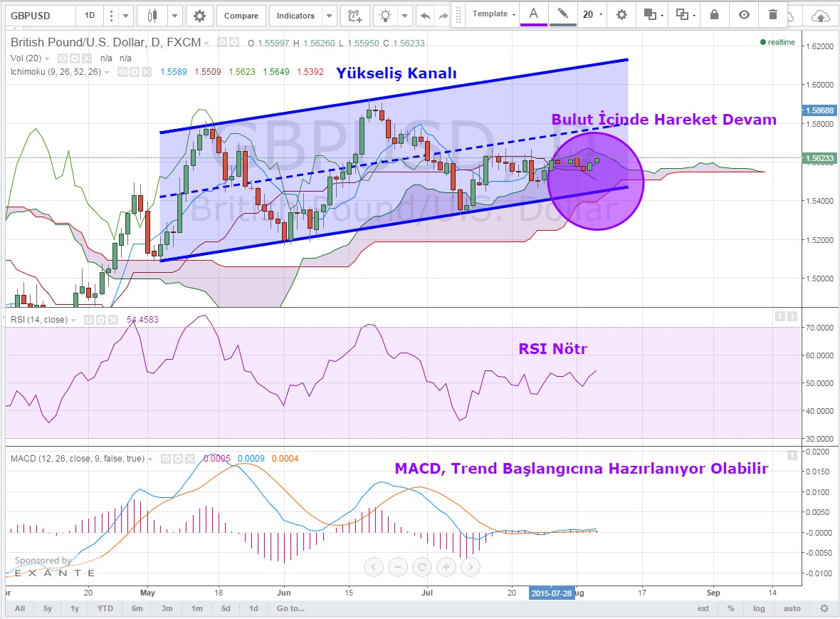
Task: Delete the selected drawing with the trash icon
Action: point(773,14)
